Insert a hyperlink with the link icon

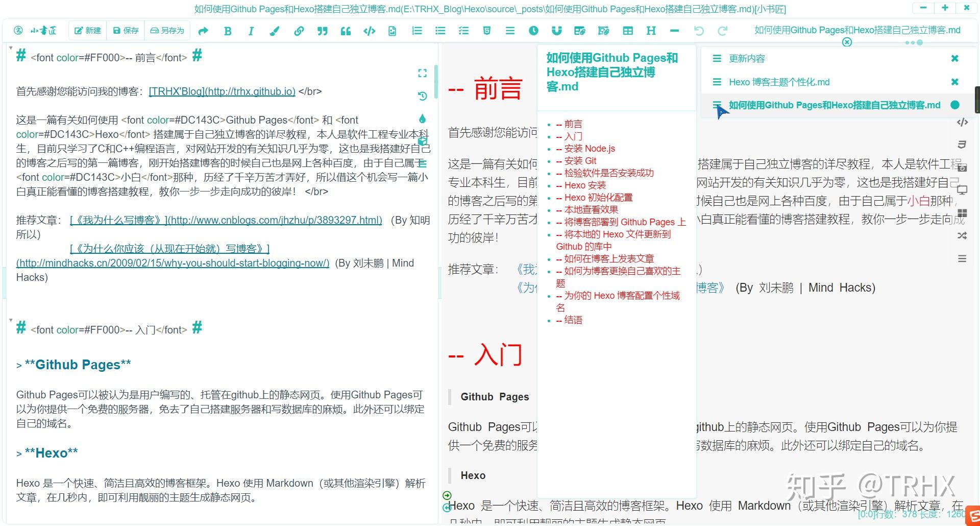[299, 31]
